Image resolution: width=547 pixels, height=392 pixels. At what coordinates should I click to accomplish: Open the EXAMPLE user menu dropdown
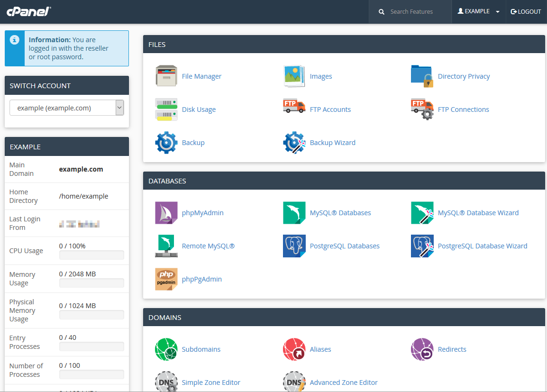click(x=478, y=12)
